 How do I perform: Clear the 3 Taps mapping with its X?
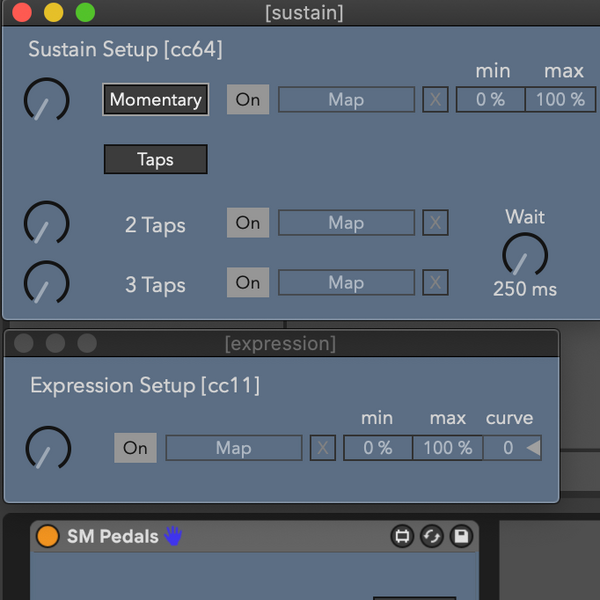435,283
